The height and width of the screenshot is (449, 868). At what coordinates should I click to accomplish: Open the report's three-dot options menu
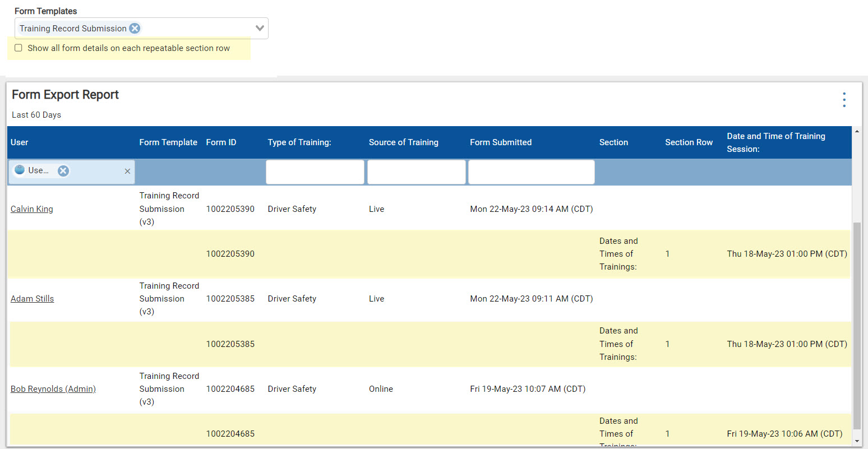click(844, 100)
